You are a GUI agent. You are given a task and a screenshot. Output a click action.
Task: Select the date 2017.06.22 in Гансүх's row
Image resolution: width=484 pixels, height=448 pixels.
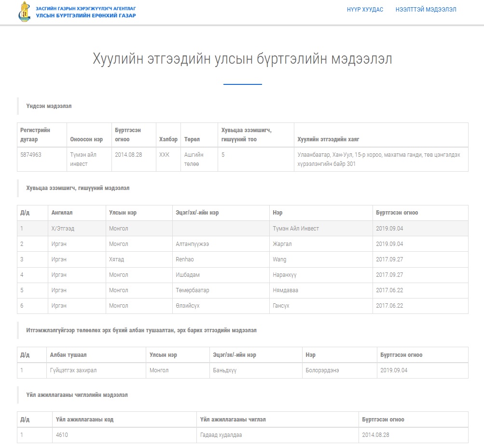click(389, 305)
